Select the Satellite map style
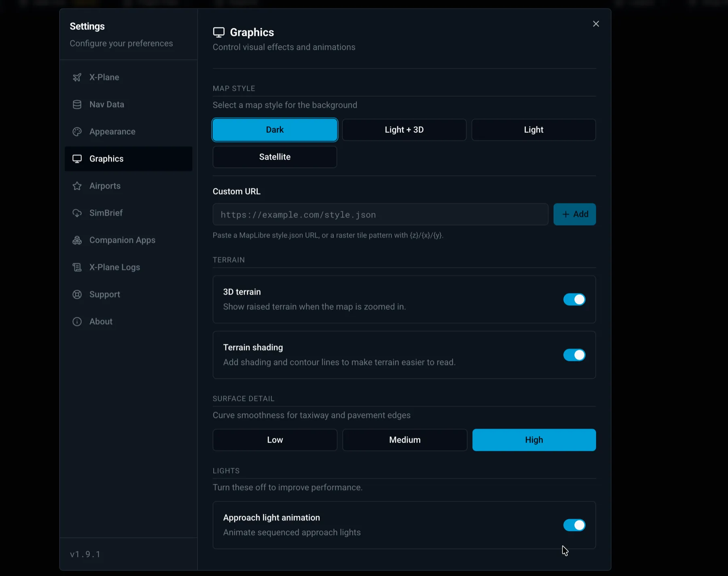 point(275,157)
